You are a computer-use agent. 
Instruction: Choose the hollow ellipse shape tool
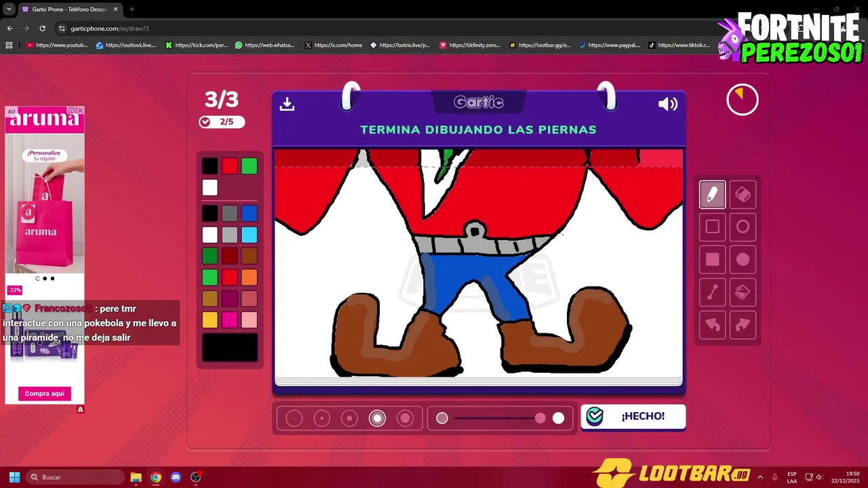tap(743, 227)
